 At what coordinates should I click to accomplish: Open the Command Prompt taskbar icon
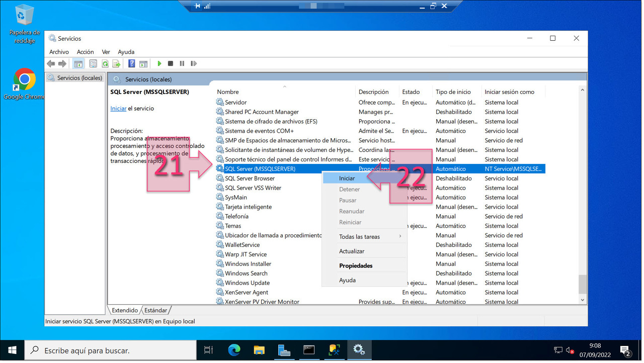tap(309, 350)
